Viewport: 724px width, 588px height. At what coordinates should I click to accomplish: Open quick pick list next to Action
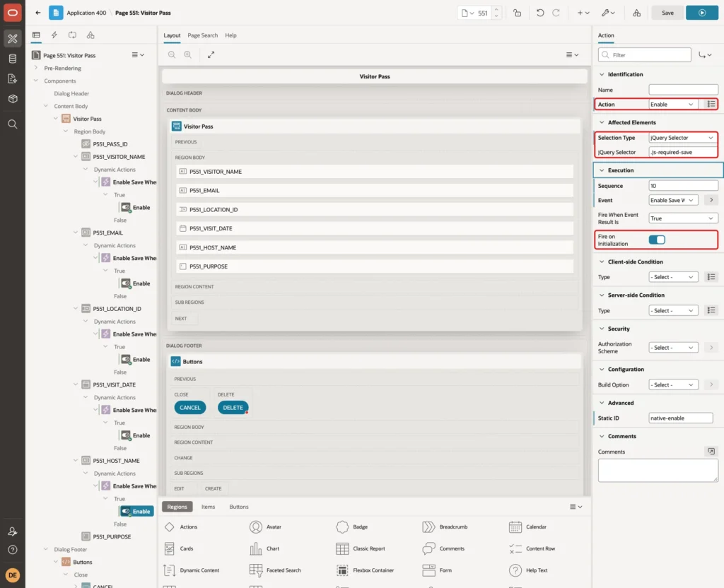[x=711, y=105]
